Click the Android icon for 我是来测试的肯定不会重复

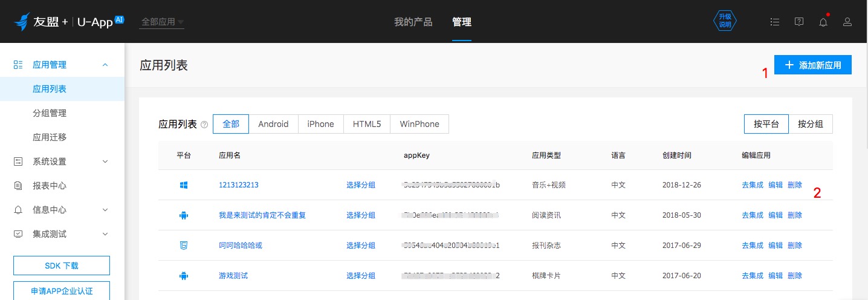pyautogui.click(x=184, y=215)
